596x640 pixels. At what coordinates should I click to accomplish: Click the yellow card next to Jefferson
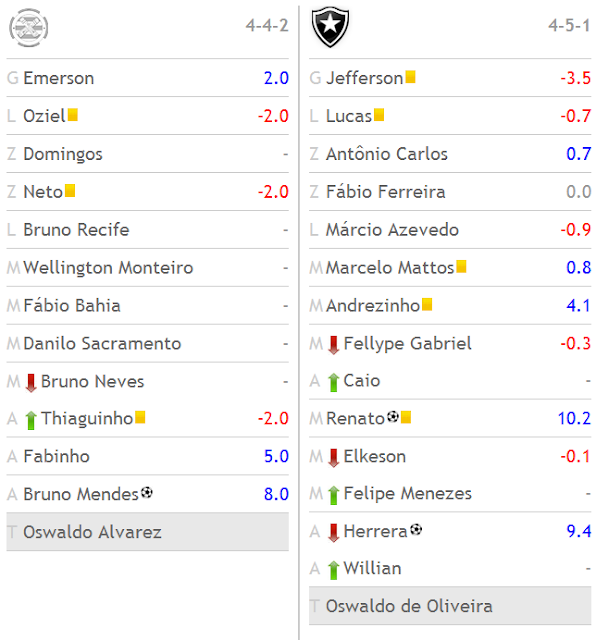click(410, 77)
